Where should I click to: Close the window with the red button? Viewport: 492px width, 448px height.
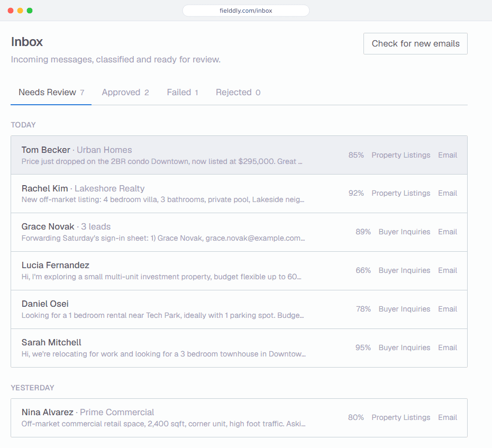(11, 11)
